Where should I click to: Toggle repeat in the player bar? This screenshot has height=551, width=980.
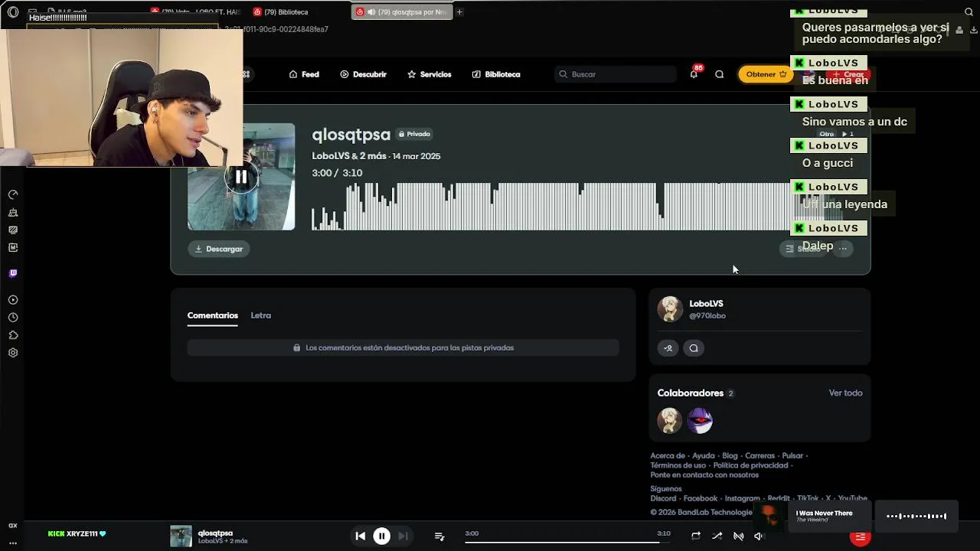(x=695, y=536)
